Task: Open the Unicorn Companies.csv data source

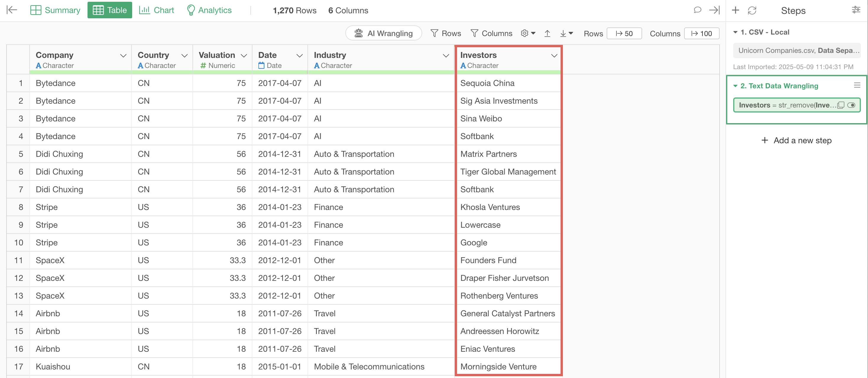Action: tap(796, 50)
